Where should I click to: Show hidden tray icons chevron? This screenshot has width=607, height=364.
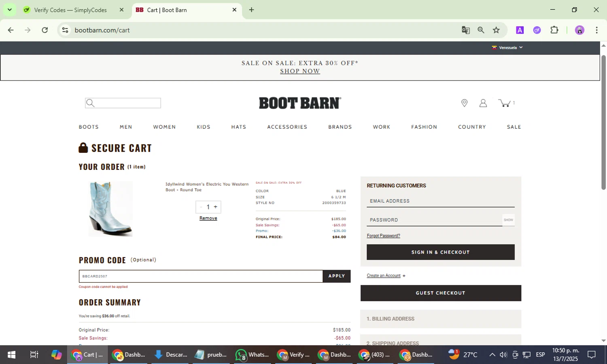point(492,355)
